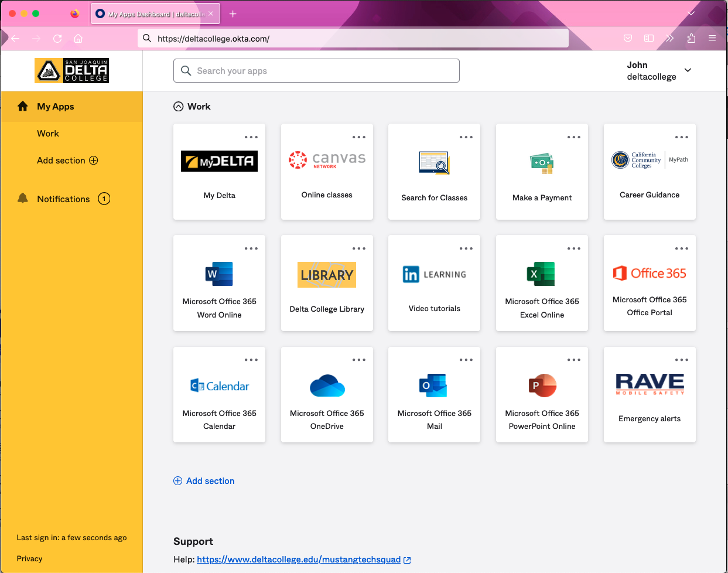Click the Search your apps field

tap(316, 70)
